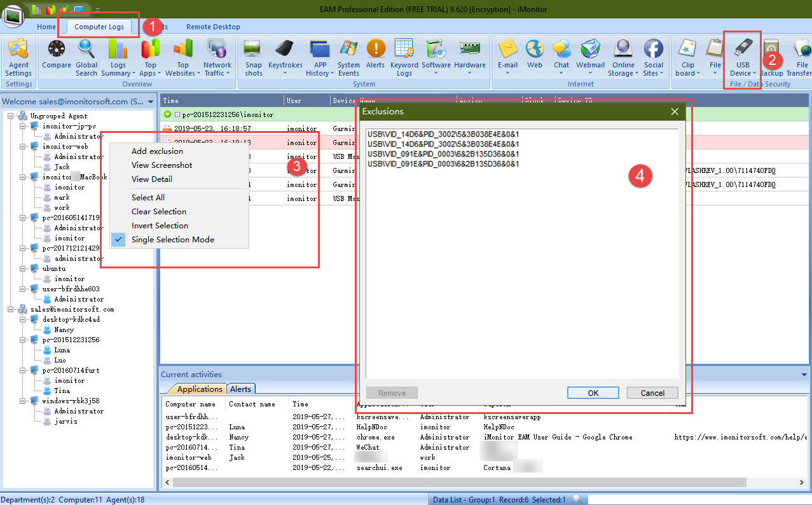The image size is (812, 505).
Task: Open APP History
Action: pyautogui.click(x=320, y=57)
